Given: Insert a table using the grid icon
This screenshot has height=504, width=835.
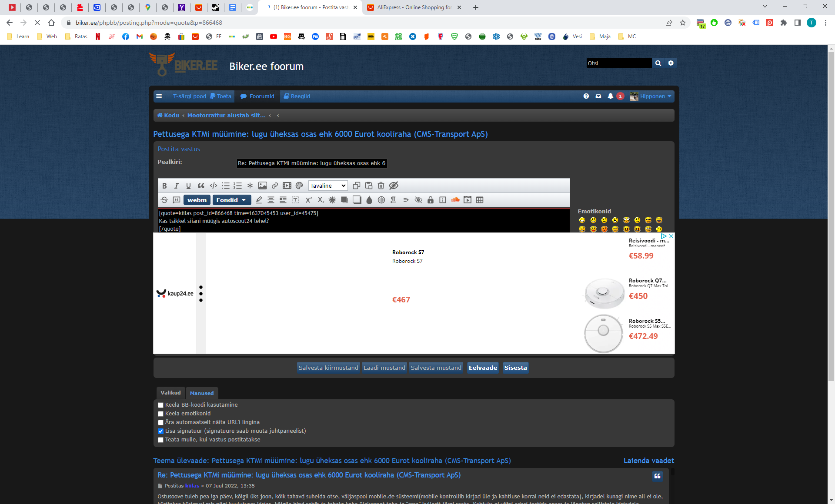Looking at the screenshot, I should pyautogui.click(x=480, y=200).
